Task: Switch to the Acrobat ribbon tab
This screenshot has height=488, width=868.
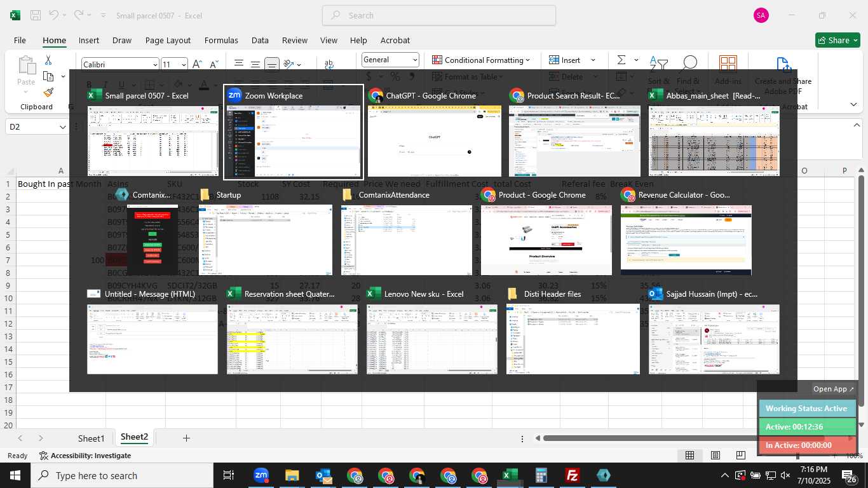Action: (x=395, y=40)
